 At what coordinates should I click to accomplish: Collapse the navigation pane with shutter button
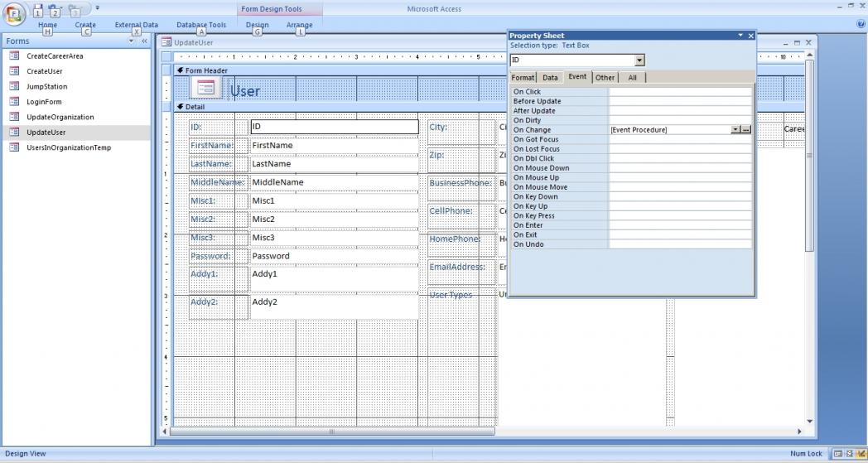point(144,41)
